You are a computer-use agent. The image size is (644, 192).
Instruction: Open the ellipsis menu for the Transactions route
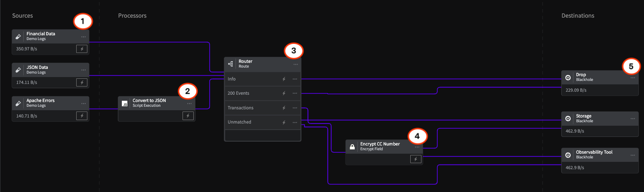click(x=295, y=108)
